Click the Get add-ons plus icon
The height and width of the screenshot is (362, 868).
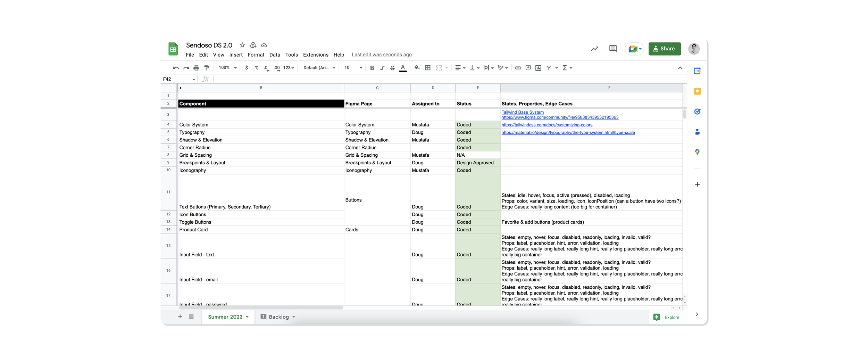pos(697,184)
